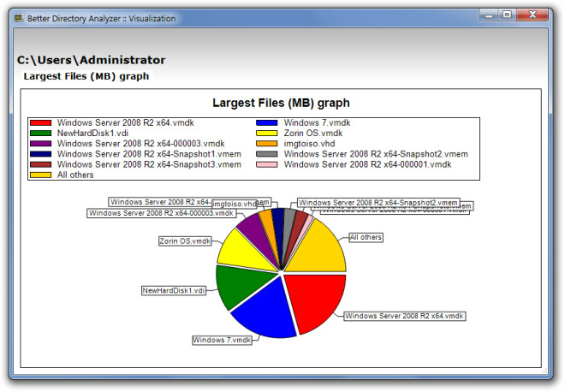Click the Better Directory Analyzer title bar icon

18,18
